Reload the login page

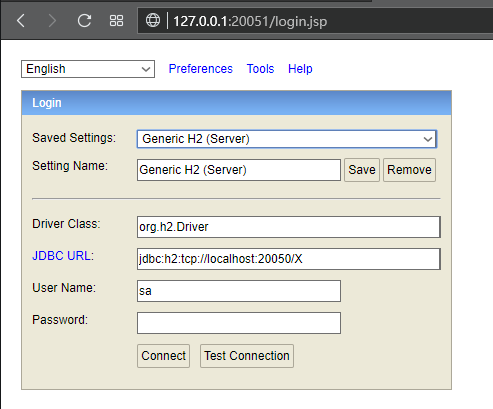pyautogui.click(x=84, y=21)
